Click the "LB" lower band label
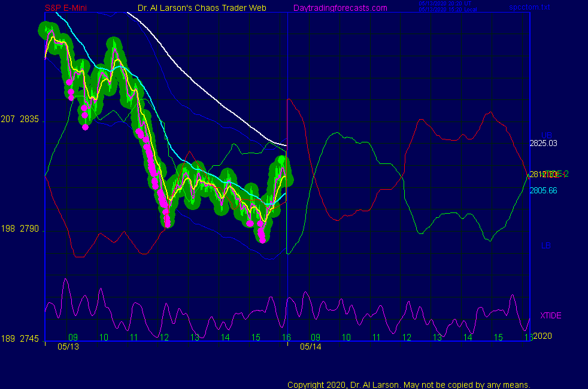Screen dimensions: 588x389 click(546, 246)
